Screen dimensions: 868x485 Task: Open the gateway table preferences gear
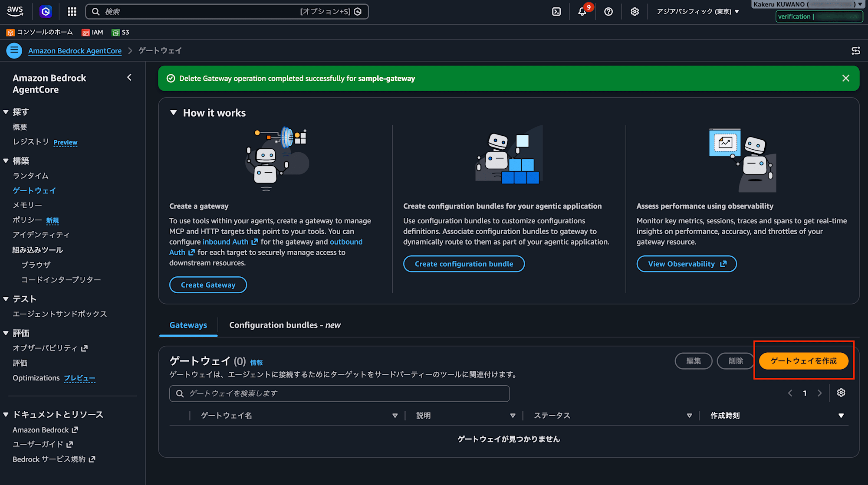[x=841, y=393]
